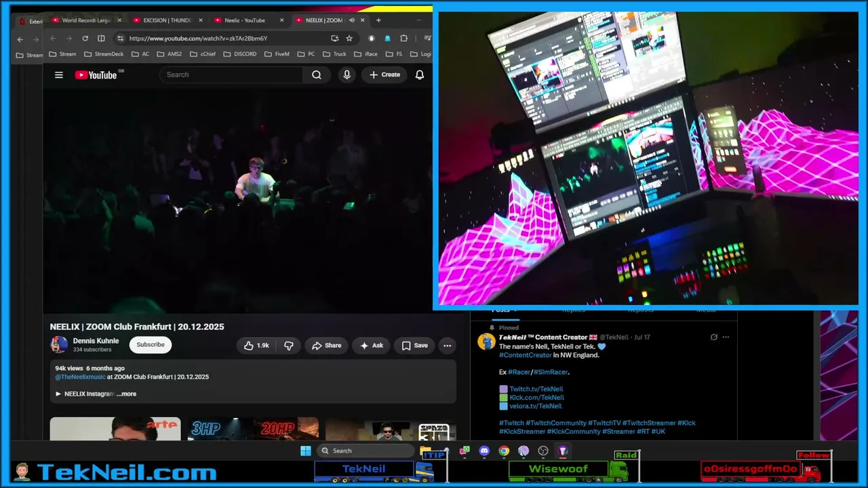Open the Kick.com/TekNeil link
The height and width of the screenshot is (488, 868).
pos(536,398)
